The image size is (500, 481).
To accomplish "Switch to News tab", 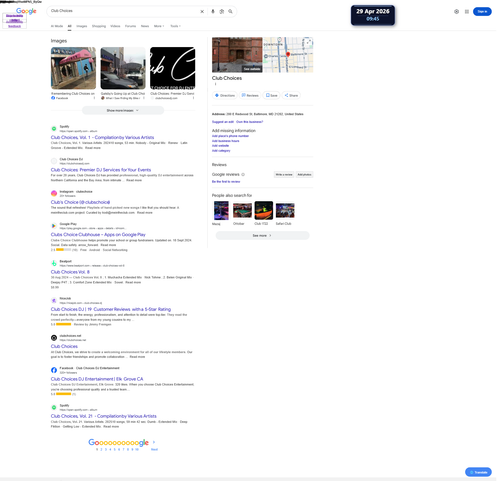I will (145, 26).
